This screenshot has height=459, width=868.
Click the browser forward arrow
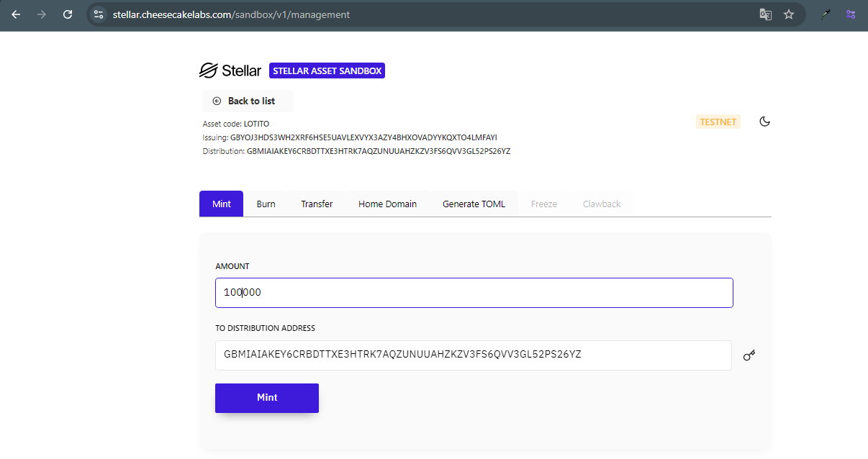[x=42, y=14]
